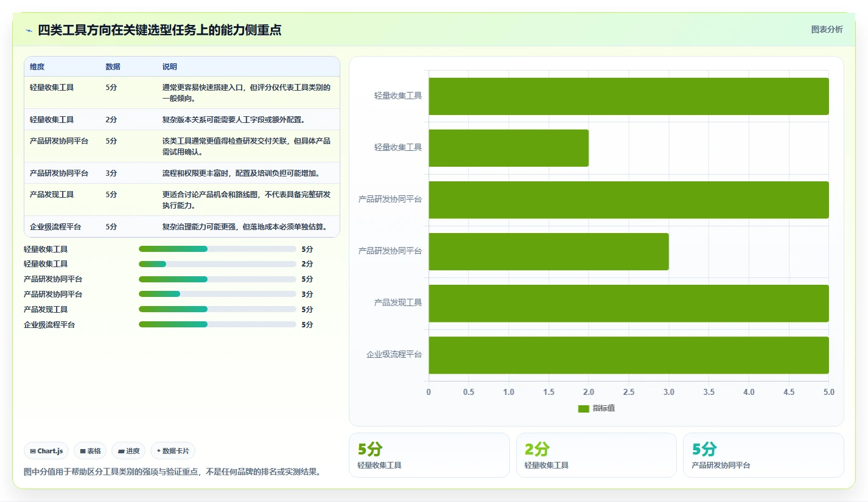Click the 表格 tag chip
The image size is (868, 502).
(x=90, y=451)
